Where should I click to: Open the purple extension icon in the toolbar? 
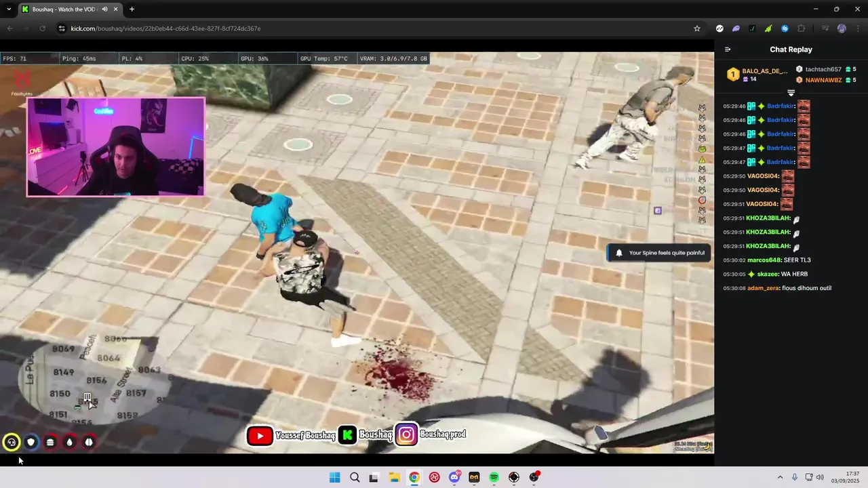736,28
